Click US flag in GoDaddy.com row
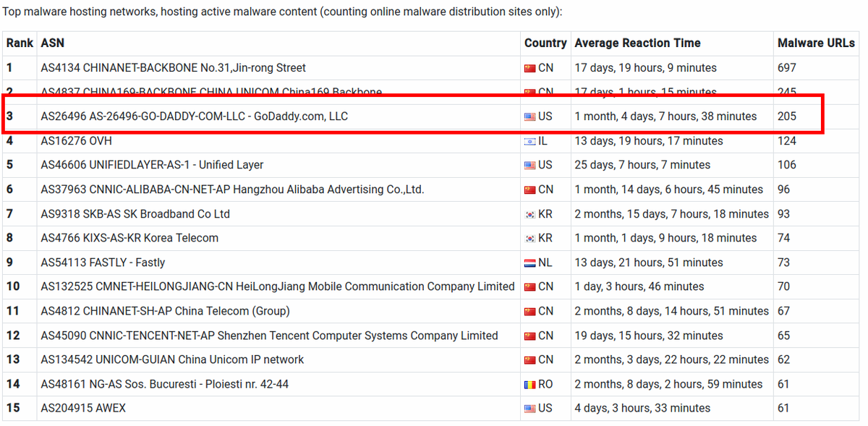This screenshot has height=426, width=868. (530, 116)
